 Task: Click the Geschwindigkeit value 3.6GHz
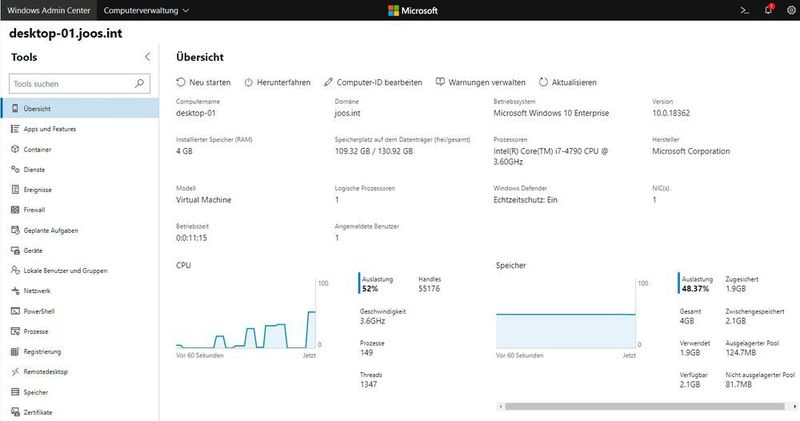click(372, 321)
